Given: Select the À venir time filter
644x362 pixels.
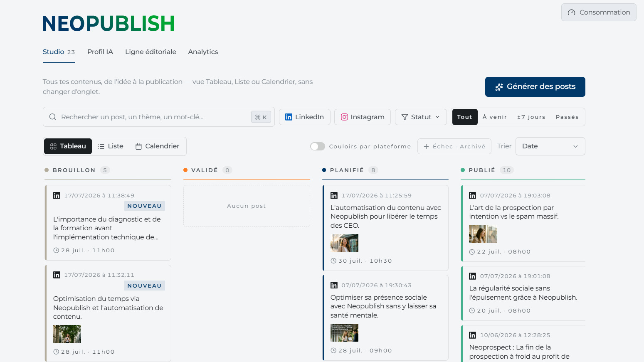Looking at the screenshot, I should pyautogui.click(x=495, y=117).
